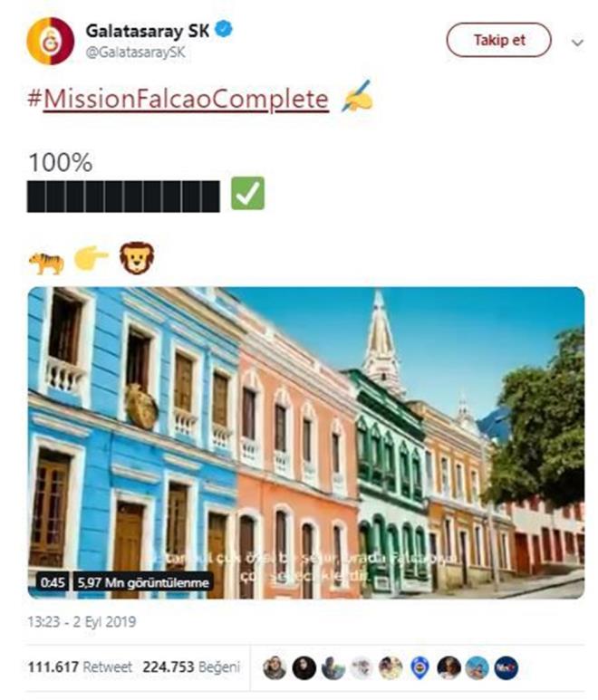Image resolution: width=598 pixels, height=700 pixels.
Task: Expand the tweet options chevron
Action: click(577, 43)
